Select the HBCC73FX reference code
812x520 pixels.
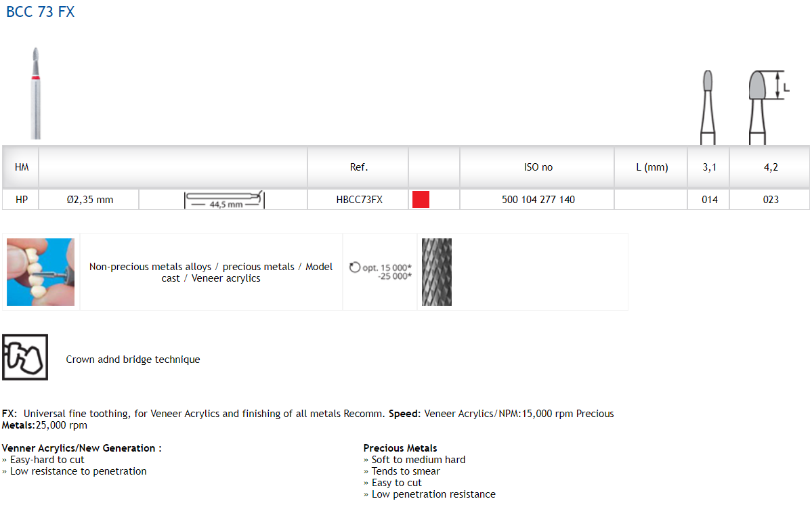tap(359, 200)
